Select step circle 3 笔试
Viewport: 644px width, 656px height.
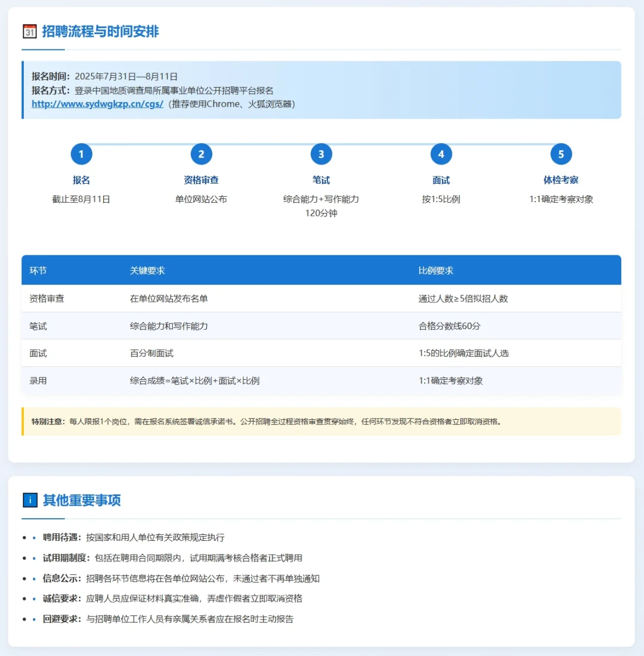[321, 154]
